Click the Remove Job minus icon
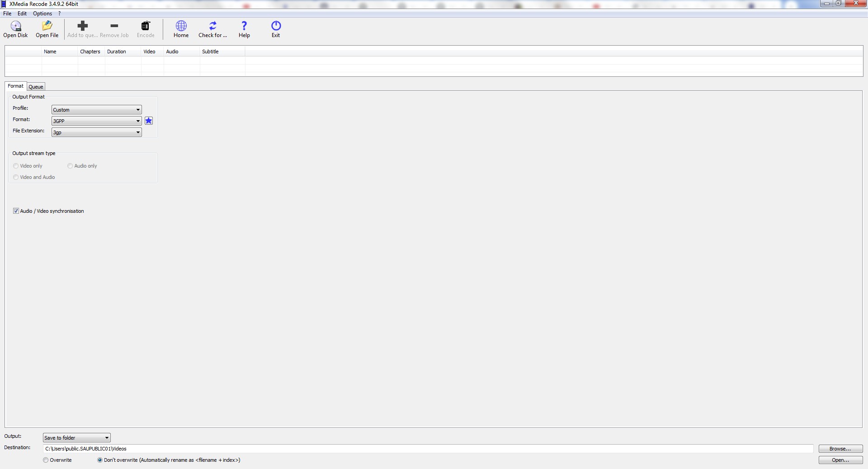 click(x=114, y=26)
